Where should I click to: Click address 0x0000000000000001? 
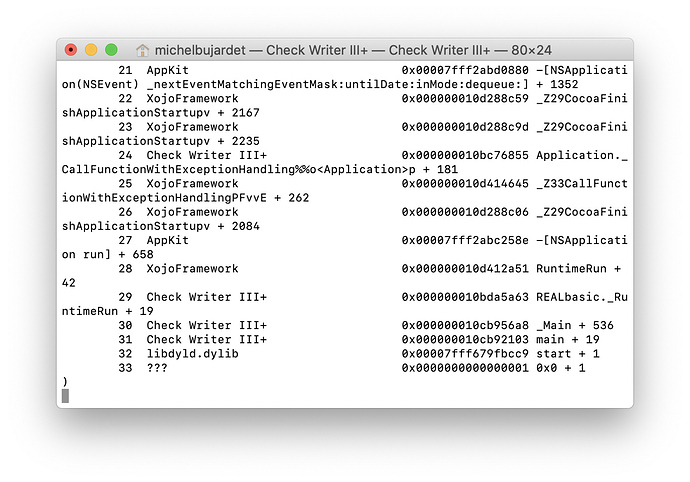click(x=465, y=368)
